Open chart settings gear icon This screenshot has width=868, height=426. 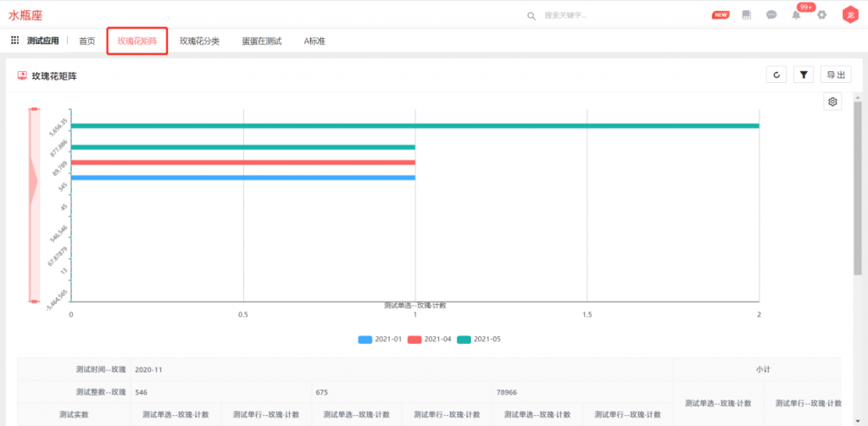pos(832,102)
